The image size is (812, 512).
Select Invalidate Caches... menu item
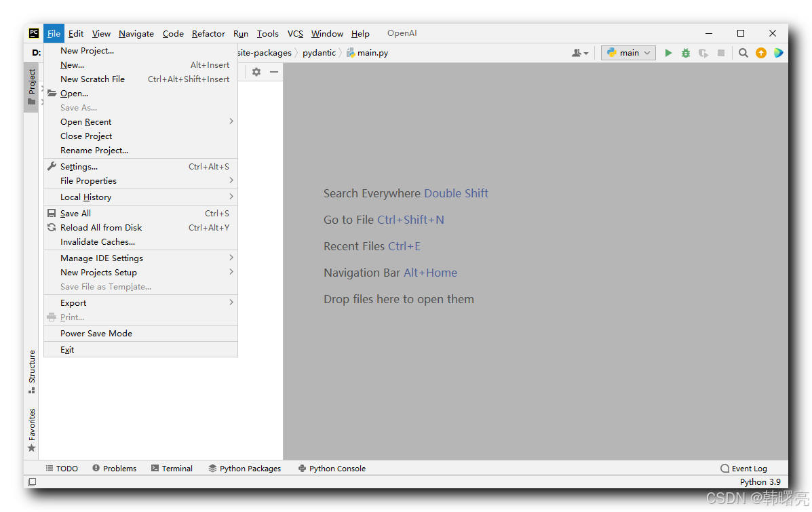click(x=141, y=242)
